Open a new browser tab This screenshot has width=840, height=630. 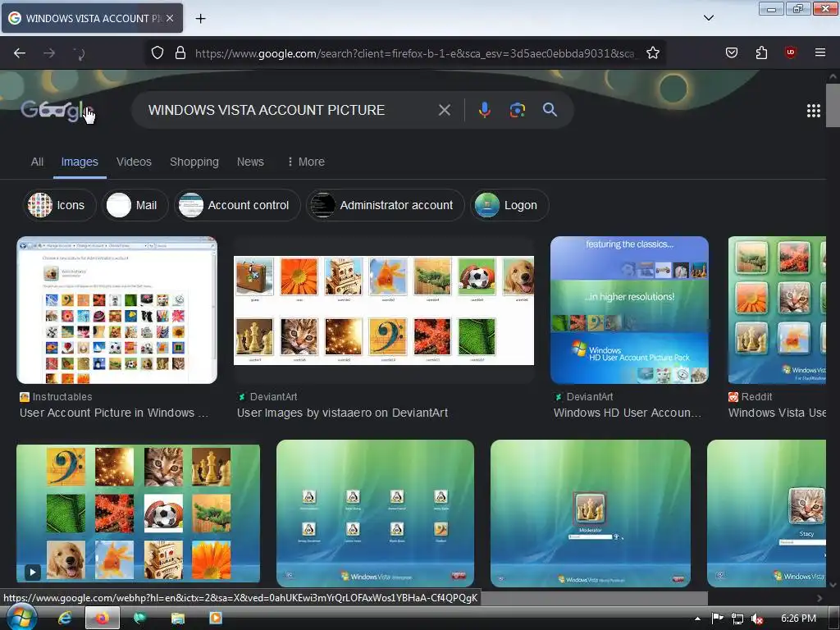click(200, 18)
